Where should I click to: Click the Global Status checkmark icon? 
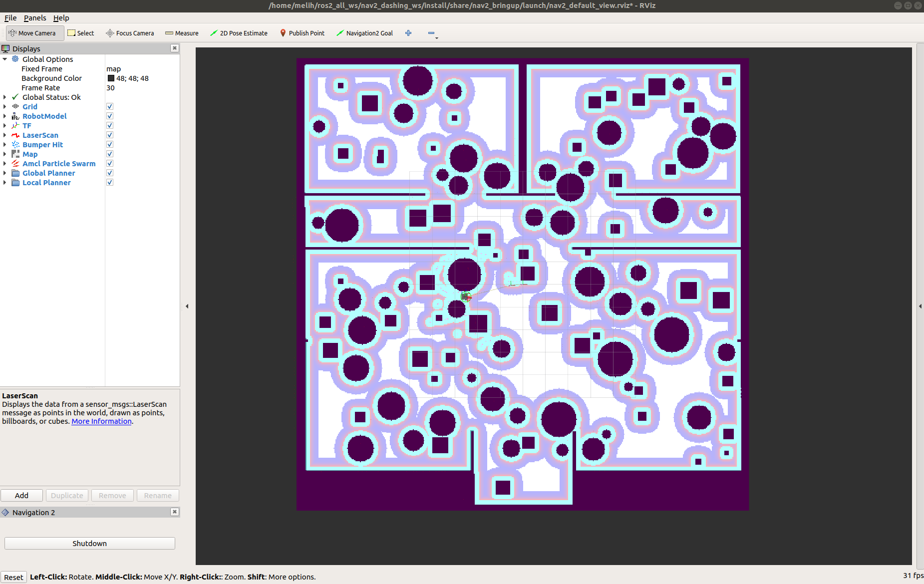pos(15,97)
